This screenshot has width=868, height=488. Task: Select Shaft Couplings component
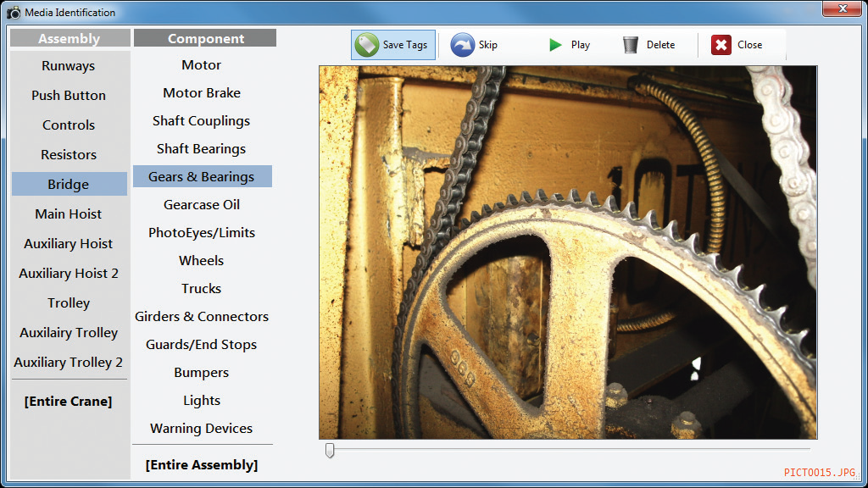coord(202,120)
